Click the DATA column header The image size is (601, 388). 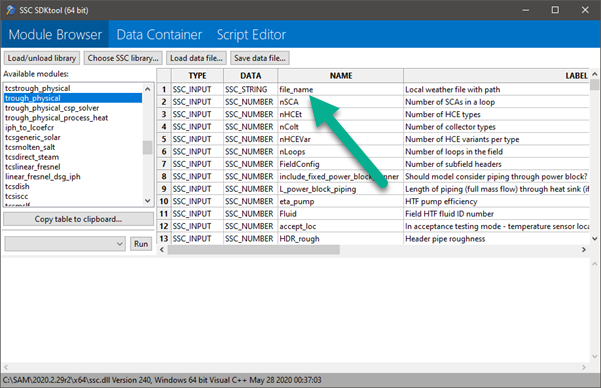pos(251,76)
